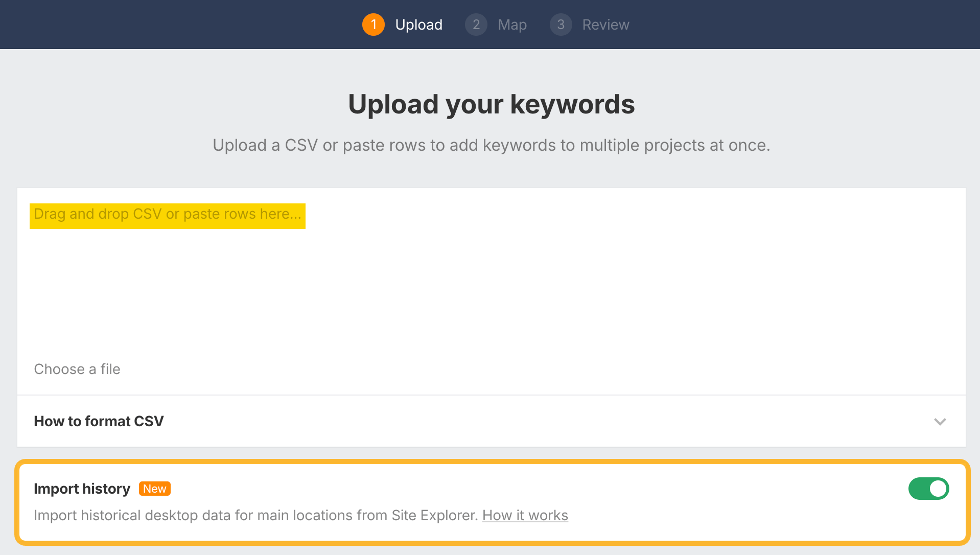Disable the Import history toggle
The height and width of the screenshot is (555, 980).
pyautogui.click(x=928, y=489)
